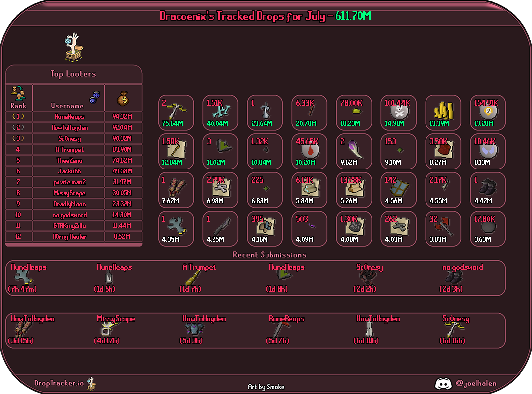Select the gold coins tile worth 13.39M

[443, 113]
